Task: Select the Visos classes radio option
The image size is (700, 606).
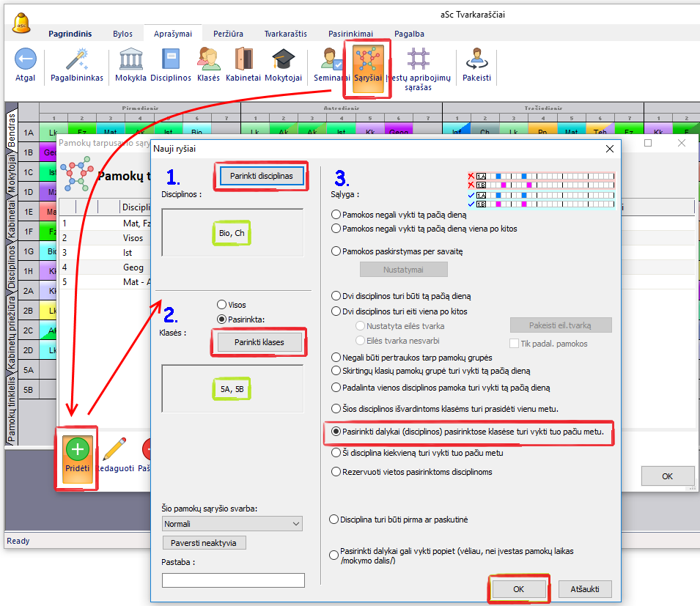Action: (222, 305)
